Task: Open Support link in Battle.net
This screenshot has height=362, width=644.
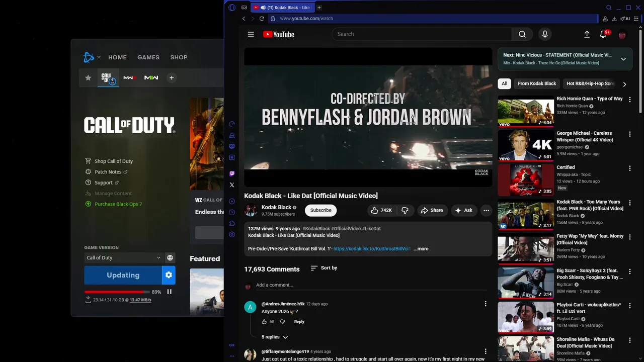Action: click(x=102, y=183)
